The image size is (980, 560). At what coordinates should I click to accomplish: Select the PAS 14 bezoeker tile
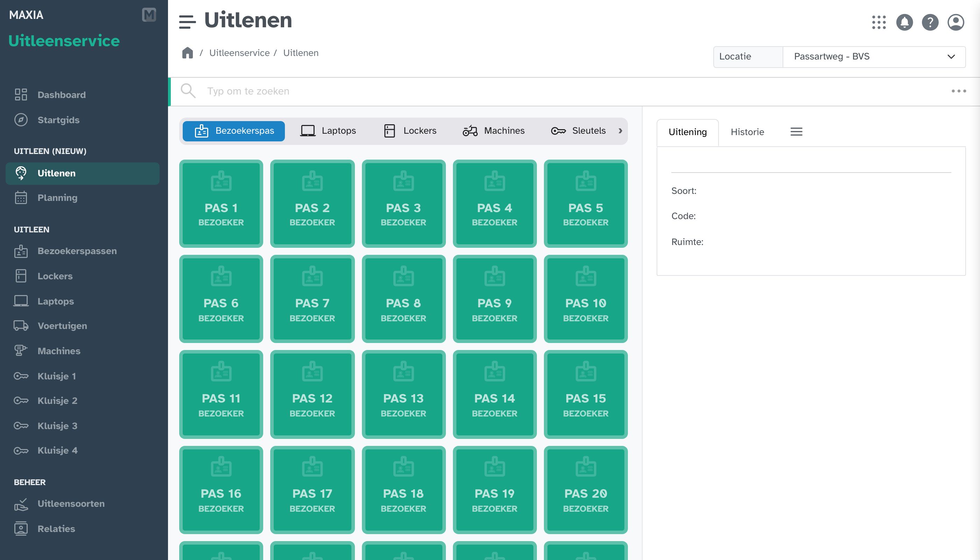[x=494, y=394]
